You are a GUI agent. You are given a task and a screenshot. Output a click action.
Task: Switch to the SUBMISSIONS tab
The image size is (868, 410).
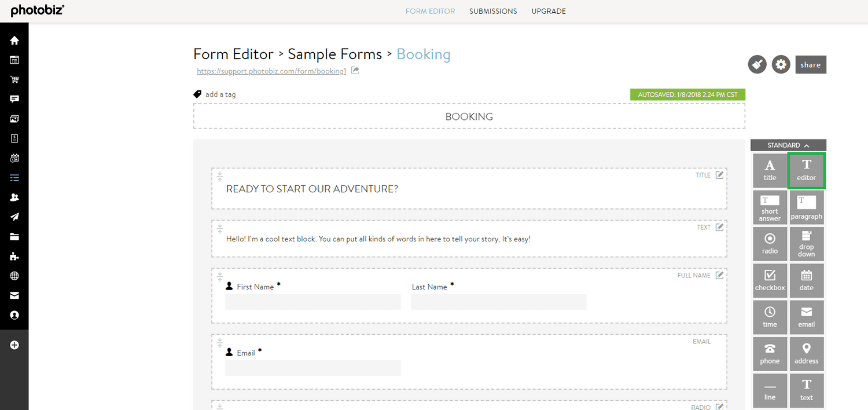pos(492,11)
